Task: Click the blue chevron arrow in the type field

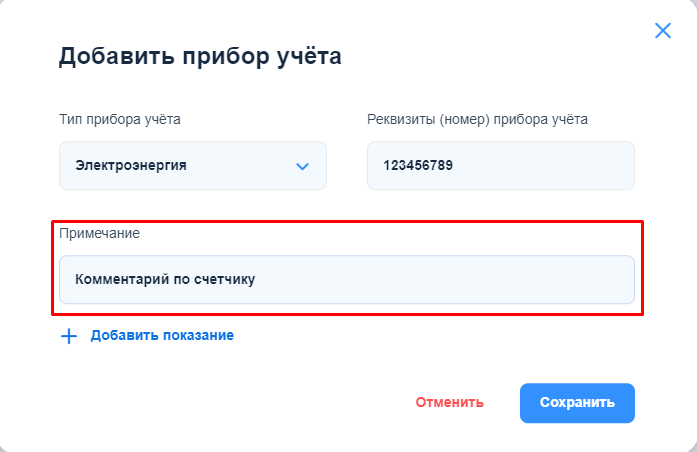Action: (x=303, y=166)
